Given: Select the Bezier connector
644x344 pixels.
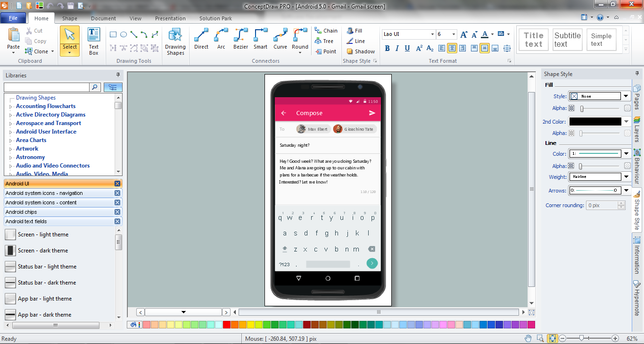Looking at the screenshot, I should point(240,39).
